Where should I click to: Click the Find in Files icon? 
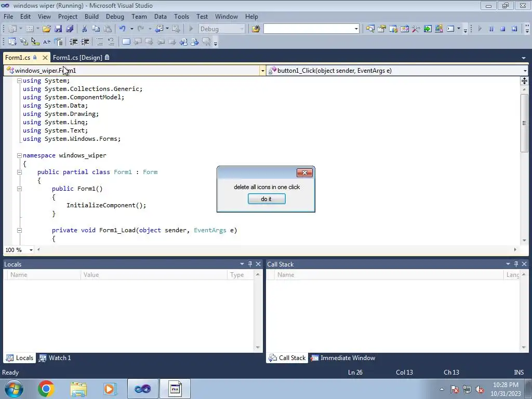(256, 29)
